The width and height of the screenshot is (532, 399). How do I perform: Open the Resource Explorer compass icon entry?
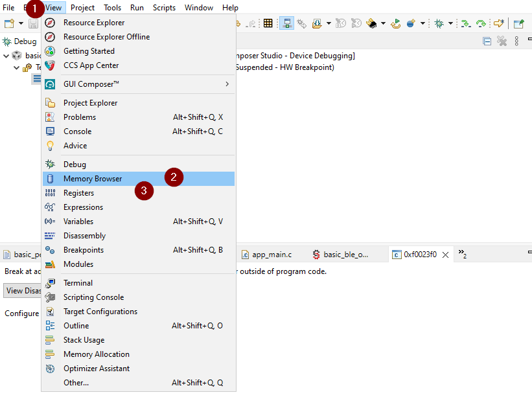[x=50, y=23]
